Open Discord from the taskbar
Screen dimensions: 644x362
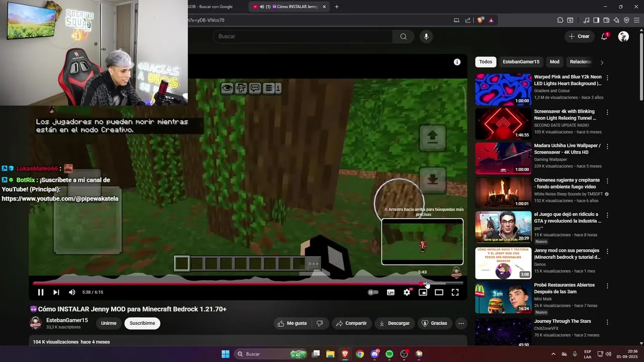click(375, 354)
